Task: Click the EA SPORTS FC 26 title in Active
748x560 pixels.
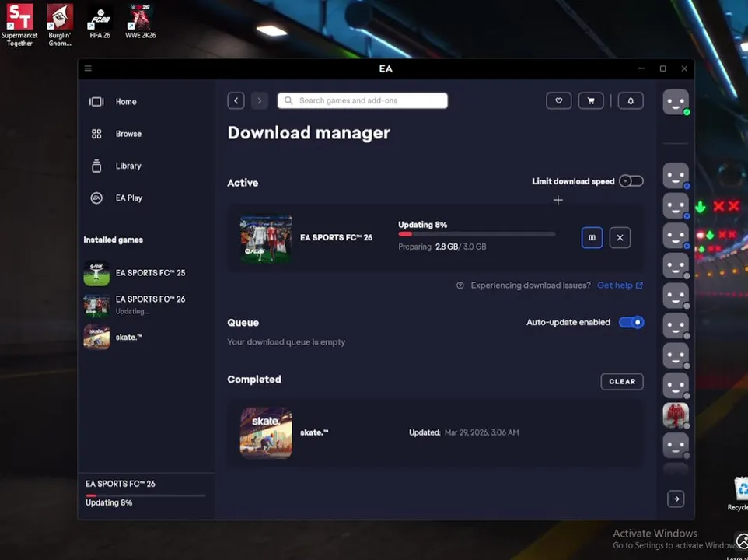Action: (x=337, y=237)
